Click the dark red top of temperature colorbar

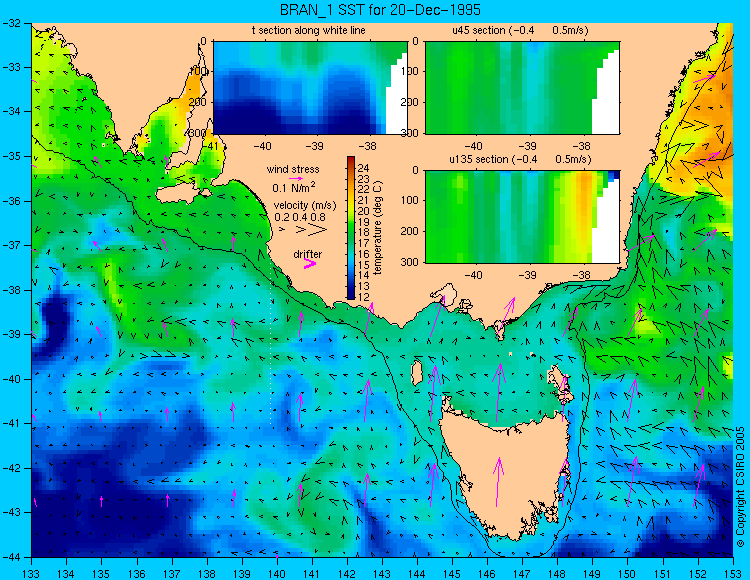(x=351, y=160)
